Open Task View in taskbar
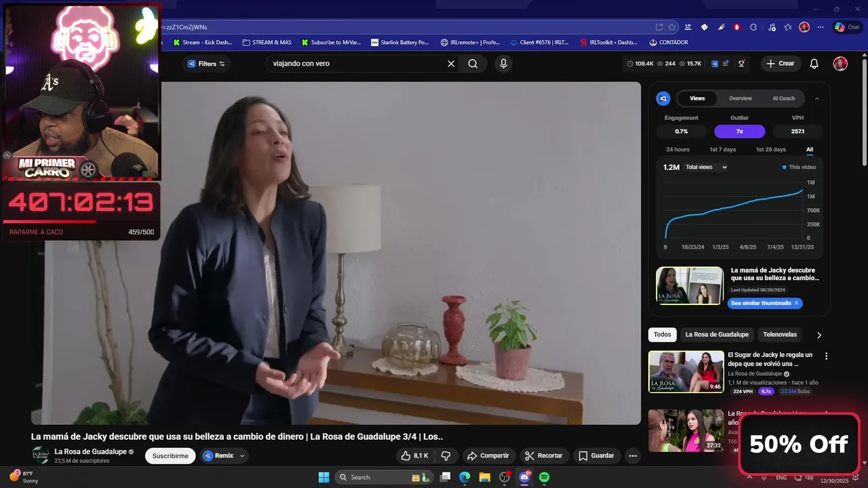 (x=445, y=477)
